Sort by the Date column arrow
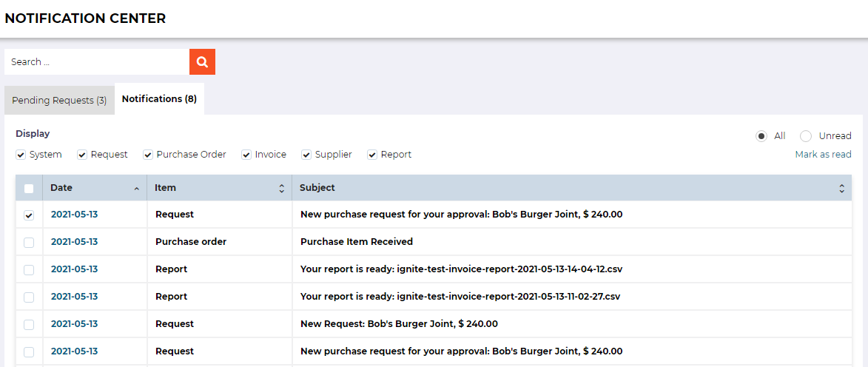This screenshot has height=367, width=868. (x=136, y=189)
